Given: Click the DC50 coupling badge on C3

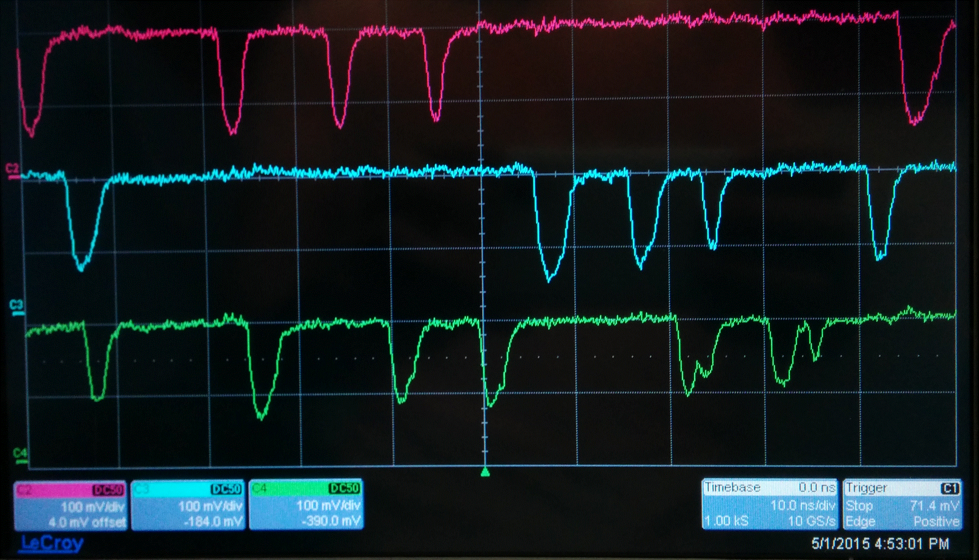Looking at the screenshot, I should [x=226, y=489].
